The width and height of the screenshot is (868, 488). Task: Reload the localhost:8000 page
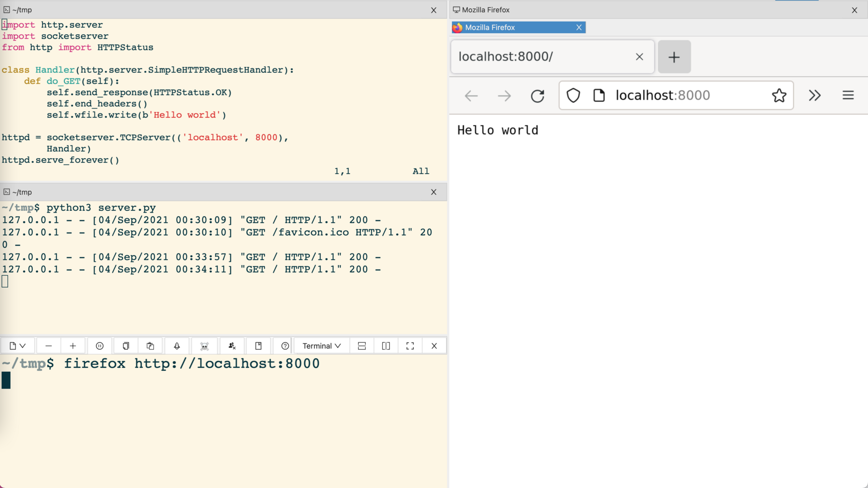(x=538, y=95)
